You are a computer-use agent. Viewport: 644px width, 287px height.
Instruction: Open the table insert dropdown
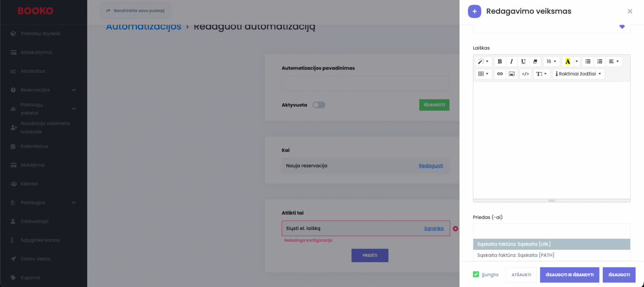(x=483, y=74)
